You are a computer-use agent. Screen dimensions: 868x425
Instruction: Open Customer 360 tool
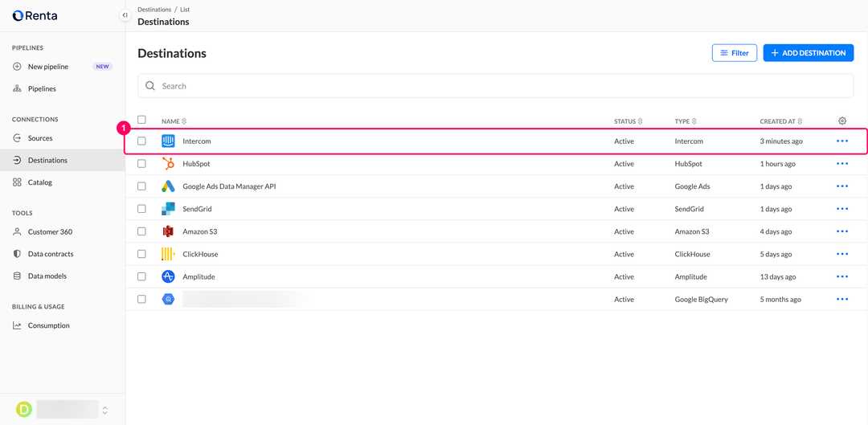(x=62, y=232)
